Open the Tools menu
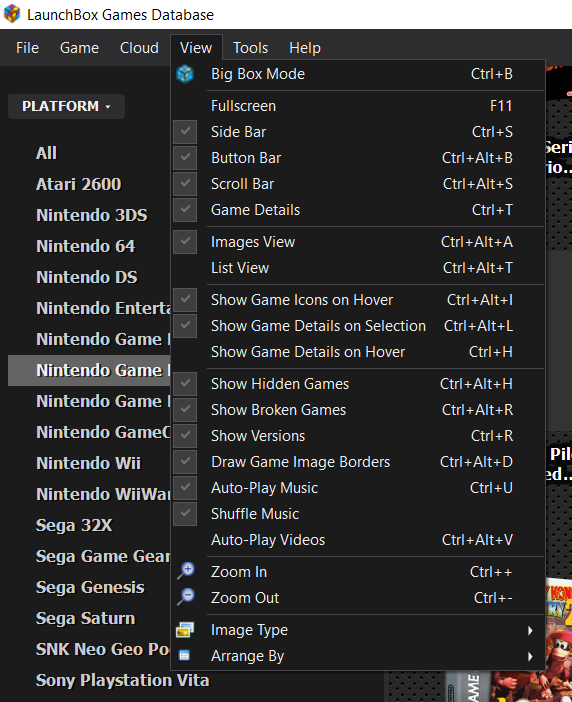 251,48
